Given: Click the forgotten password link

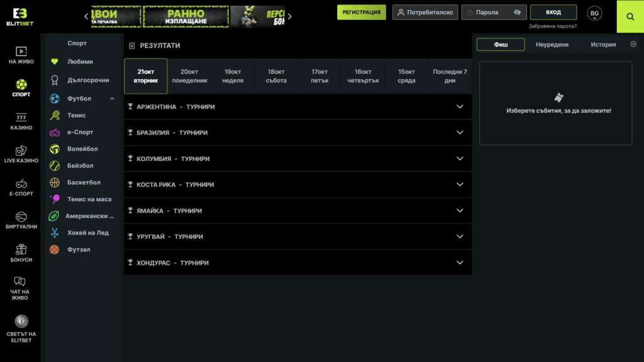Looking at the screenshot, I should click(552, 26).
